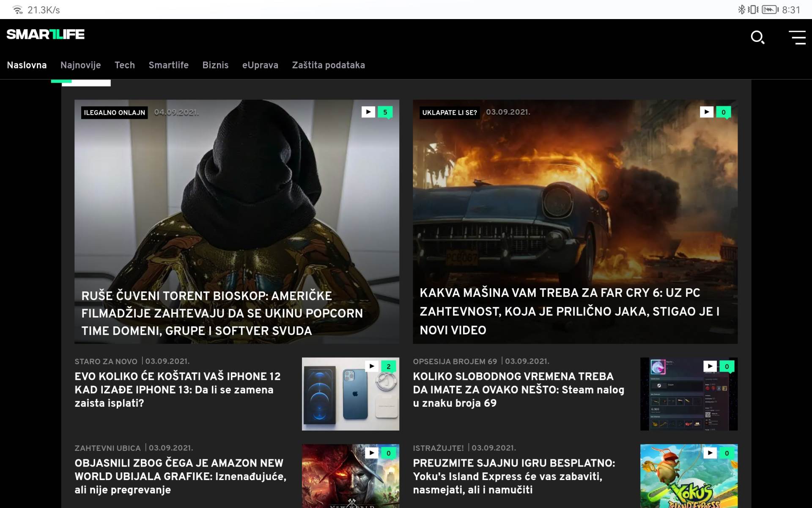Select Zaštita podataka in navigation
812x508 pixels.
328,65
